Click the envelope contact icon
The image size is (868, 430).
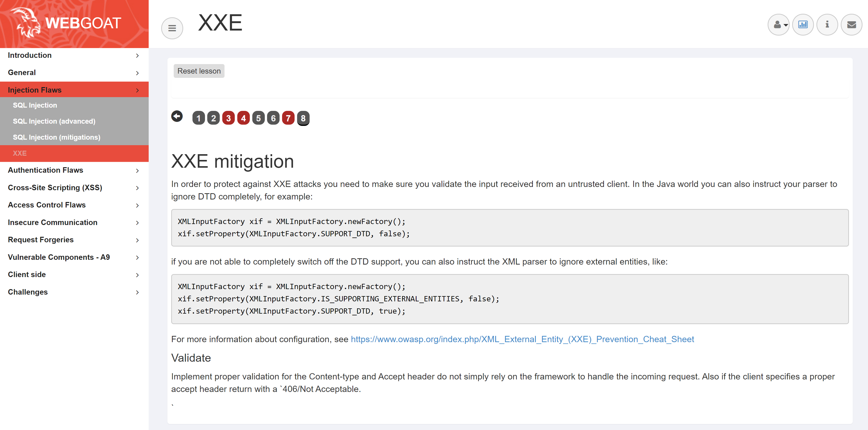(x=851, y=25)
